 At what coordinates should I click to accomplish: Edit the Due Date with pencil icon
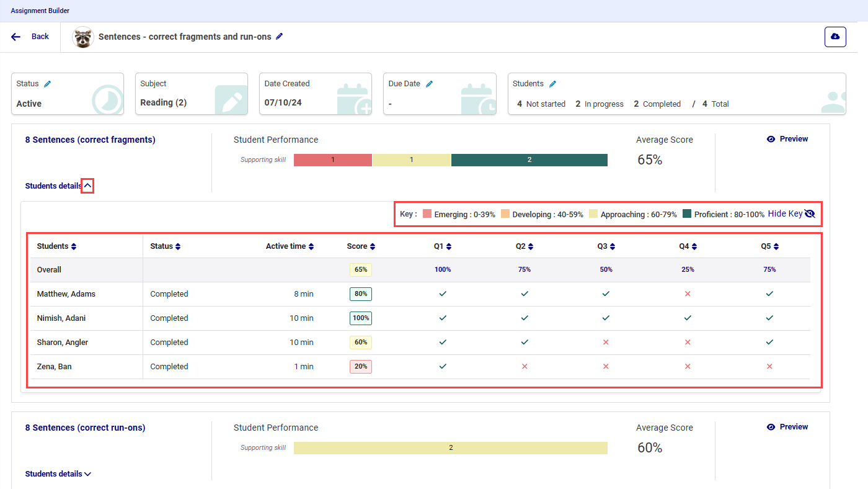[x=429, y=84]
